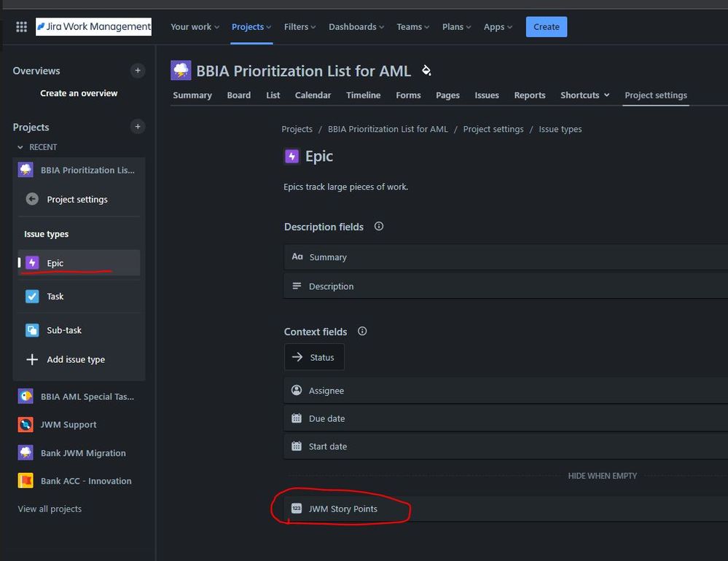This screenshot has height=561, width=728.
Task: Open the Your work dropdown
Action: point(195,27)
